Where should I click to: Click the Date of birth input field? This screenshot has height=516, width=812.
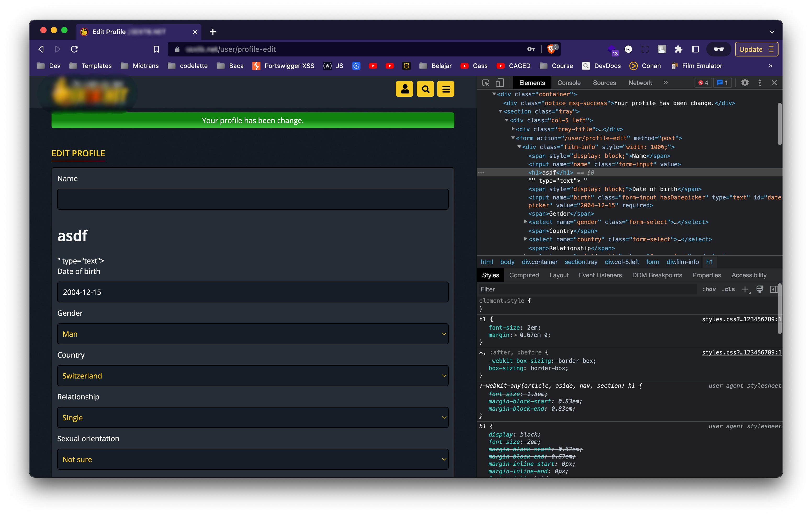pyautogui.click(x=252, y=292)
